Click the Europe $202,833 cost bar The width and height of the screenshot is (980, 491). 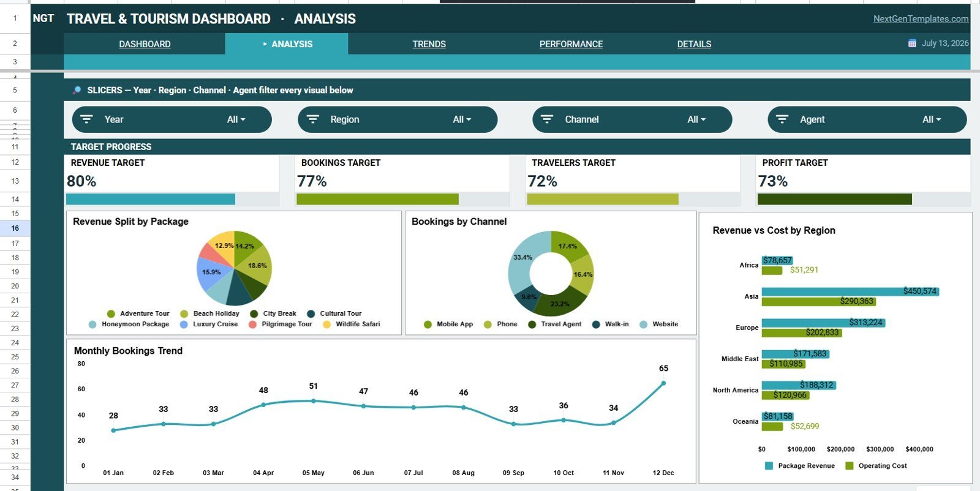[x=802, y=332]
